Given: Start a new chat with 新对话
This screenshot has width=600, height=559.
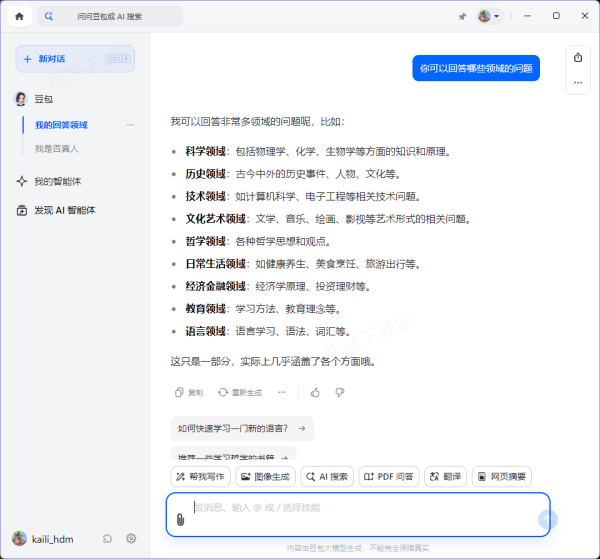Looking at the screenshot, I should tap(75, 59).
